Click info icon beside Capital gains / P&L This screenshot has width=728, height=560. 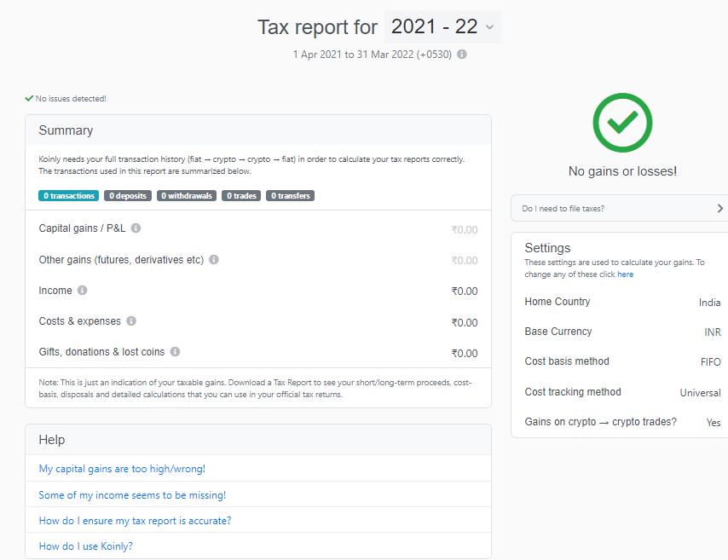coord(136,228)
